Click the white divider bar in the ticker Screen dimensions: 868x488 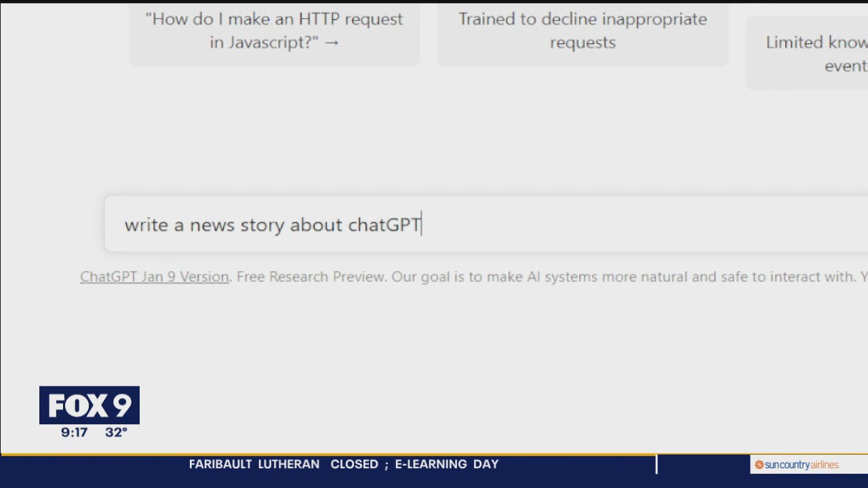pos(656,464)
